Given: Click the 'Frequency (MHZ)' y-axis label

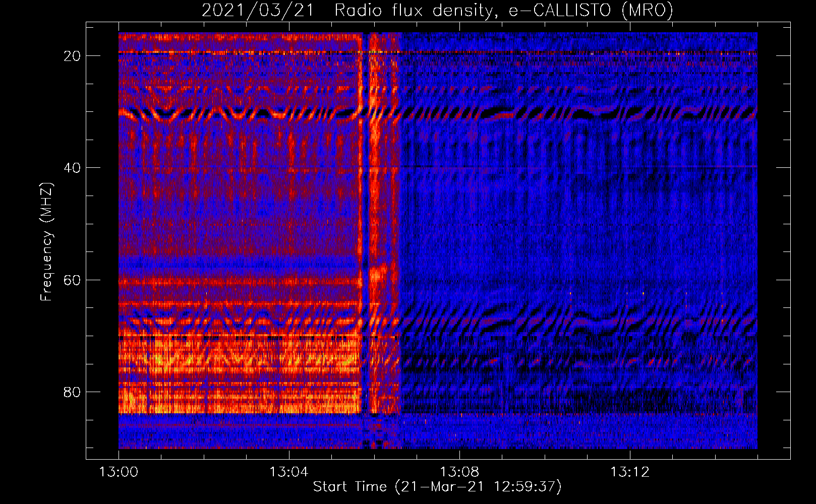Looking at the screenshot, I should (46, 242).
